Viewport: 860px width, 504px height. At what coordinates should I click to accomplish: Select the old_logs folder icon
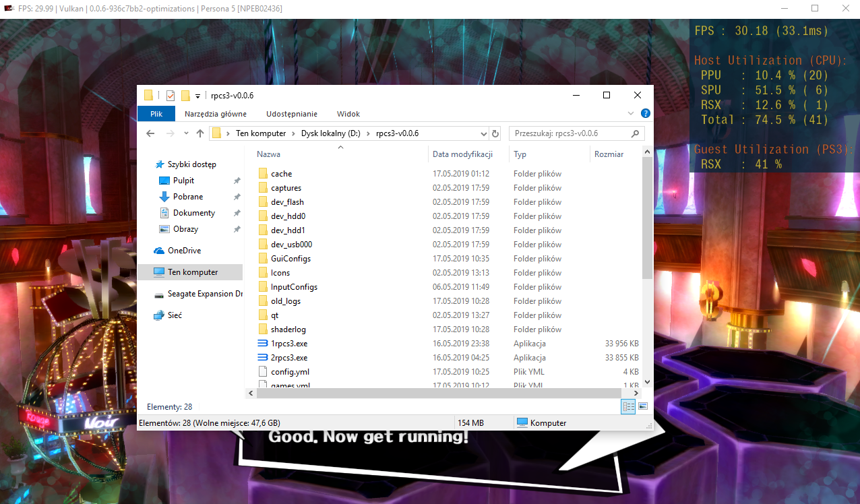(x=263, y=301)
